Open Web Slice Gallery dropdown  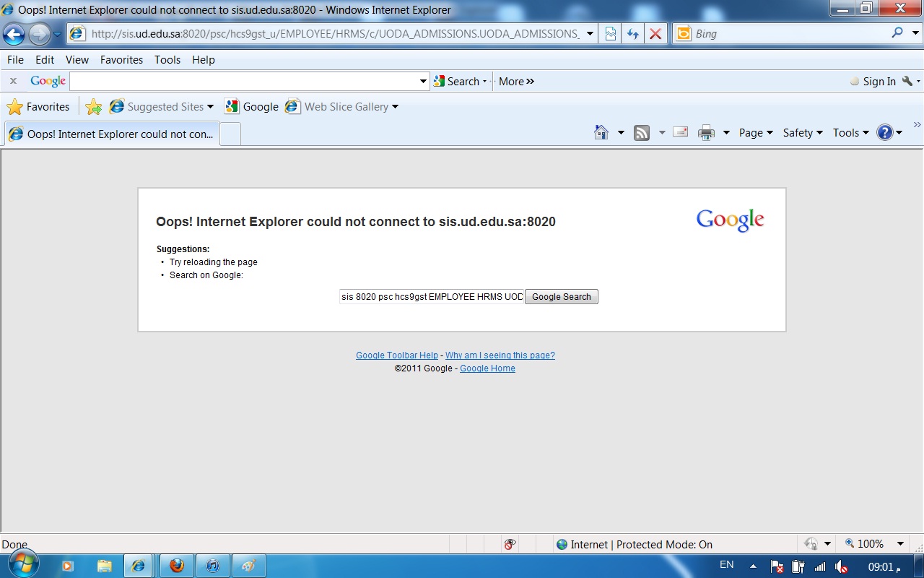(x=342, y=107)
